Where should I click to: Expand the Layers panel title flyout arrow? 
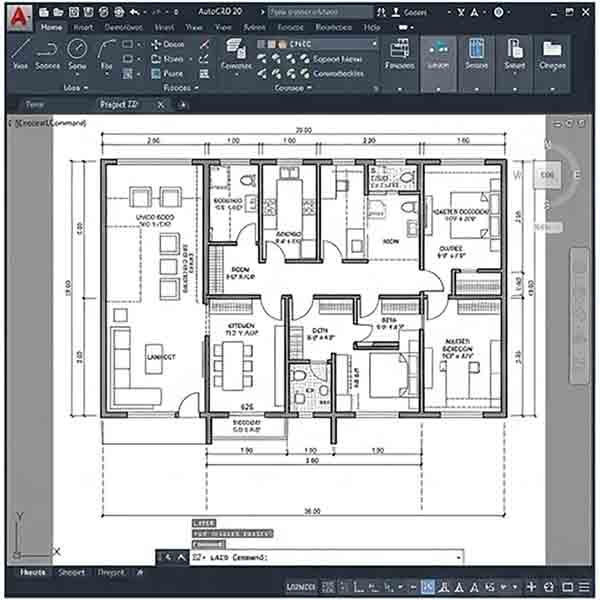pyautogui.click(x=309, y=88)
